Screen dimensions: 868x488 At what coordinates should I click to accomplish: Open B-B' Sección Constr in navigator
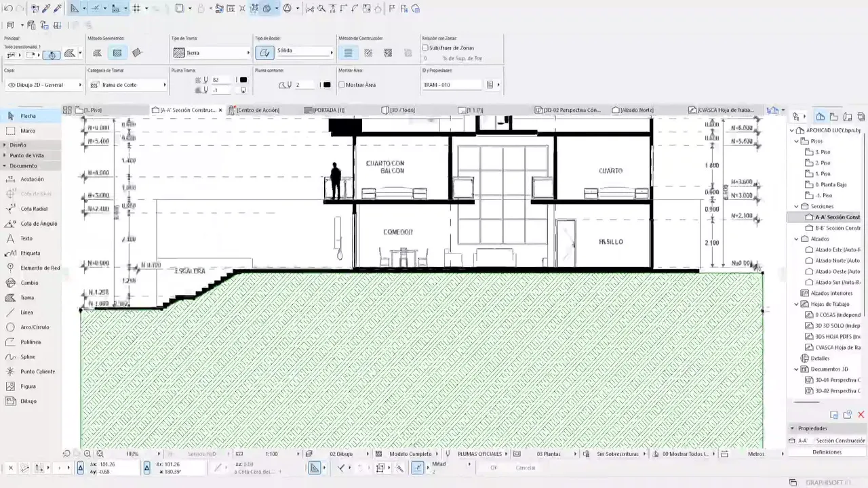tap(837, 228)
